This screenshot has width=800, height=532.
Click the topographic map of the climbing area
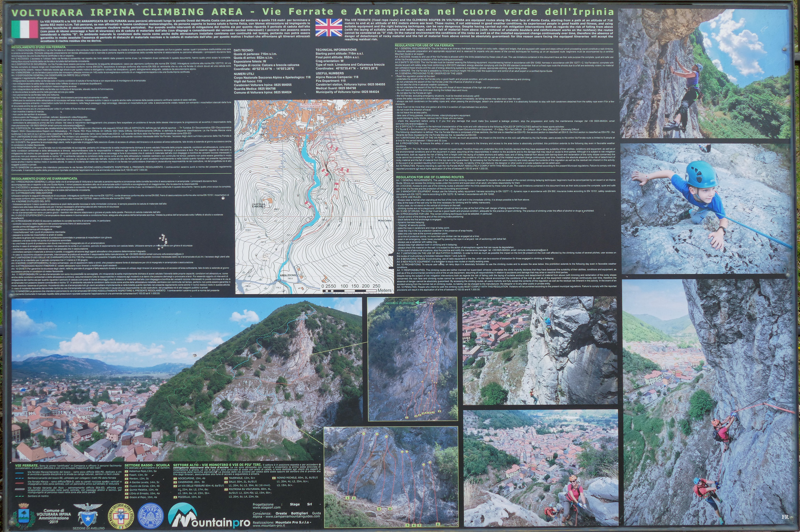point(314,197)
